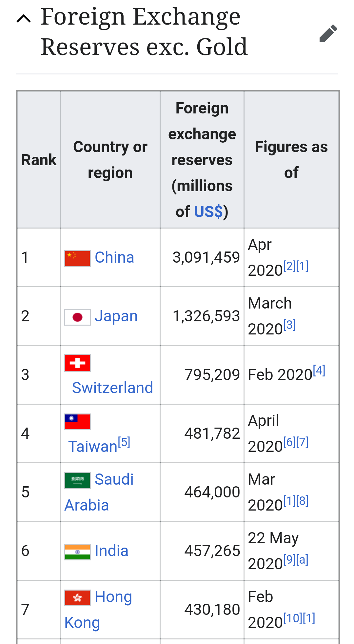The image size is (354, 644).
Task: Open the Japan article link
Action: [x=116, y=316]
